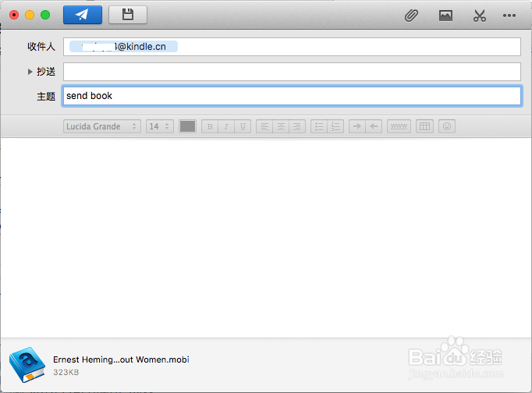Click inside the empty message body
Image resolution: width=532 pixels, height=393 pixels.
pyautogui.click(x=266, y=237)
